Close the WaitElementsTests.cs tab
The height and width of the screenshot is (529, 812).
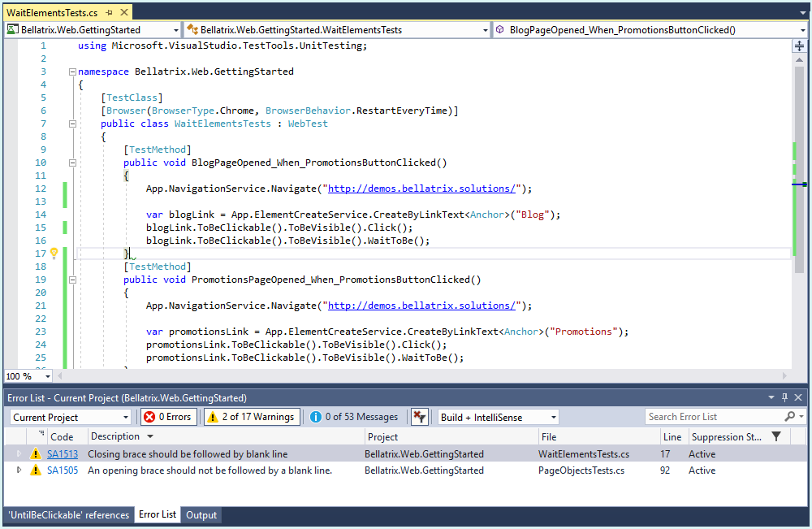[x=124, y=12]
